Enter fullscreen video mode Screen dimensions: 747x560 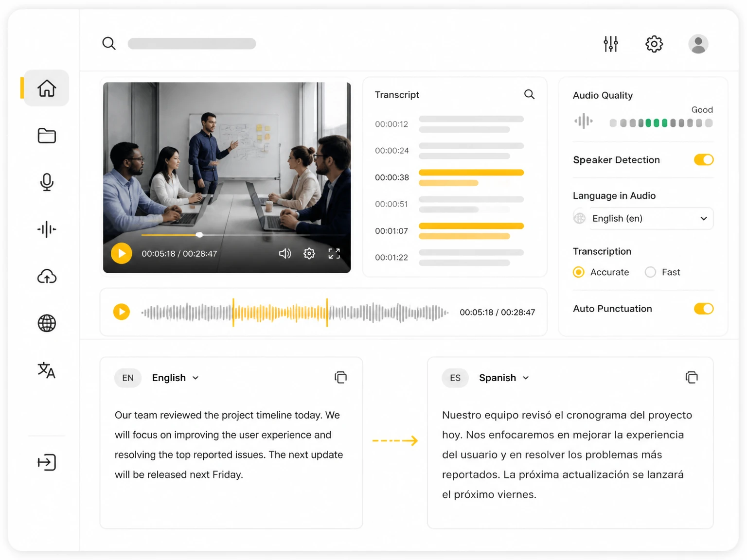tap(334, 253)
